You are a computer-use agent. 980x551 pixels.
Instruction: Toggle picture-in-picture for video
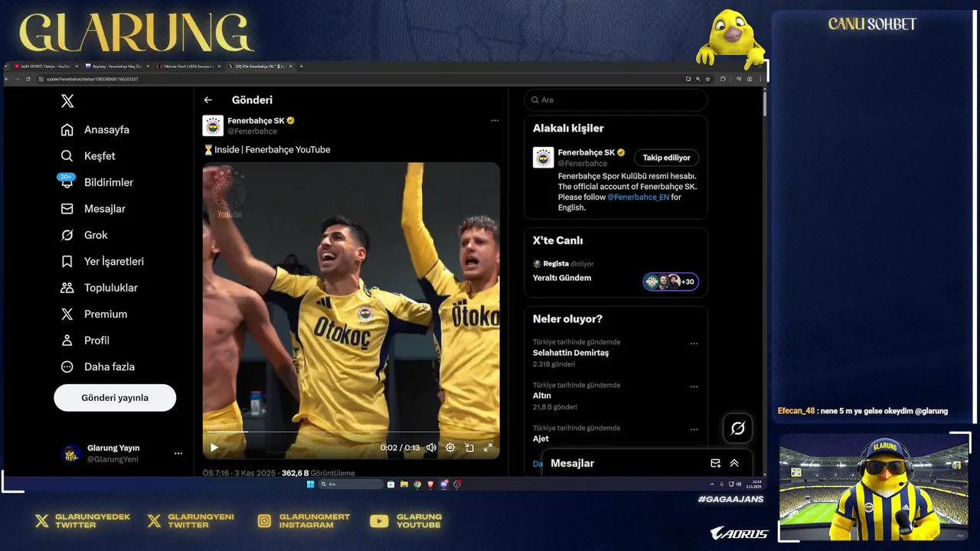pyautogui.click(x=469, y=448)
